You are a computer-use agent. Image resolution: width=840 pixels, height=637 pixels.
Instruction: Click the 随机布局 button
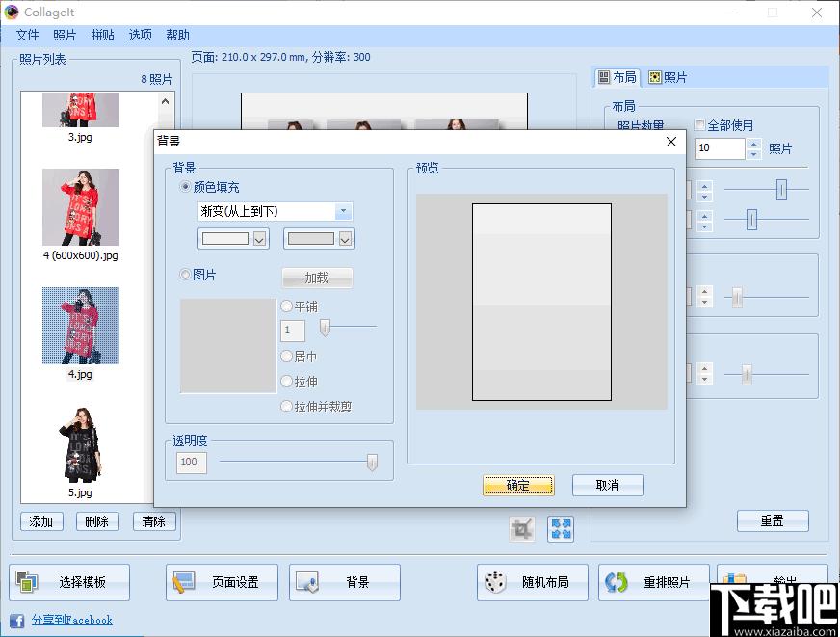pos(533,582)
